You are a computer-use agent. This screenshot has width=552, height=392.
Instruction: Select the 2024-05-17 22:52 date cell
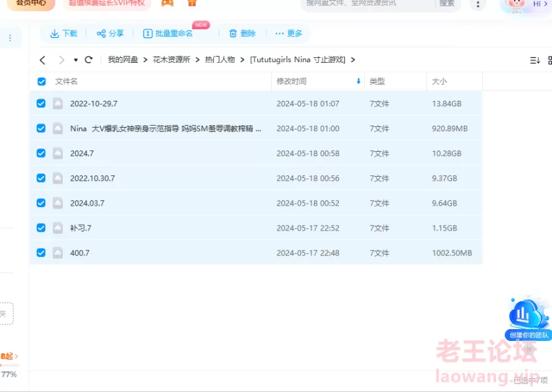308,228
